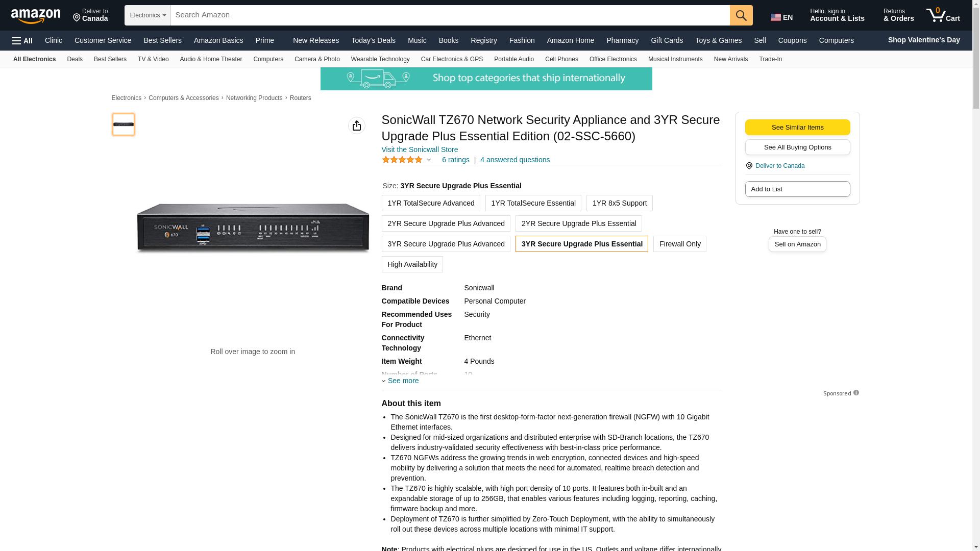Click the share icon on product image
This screenshot has width=980, height=551.
[356, 126]
